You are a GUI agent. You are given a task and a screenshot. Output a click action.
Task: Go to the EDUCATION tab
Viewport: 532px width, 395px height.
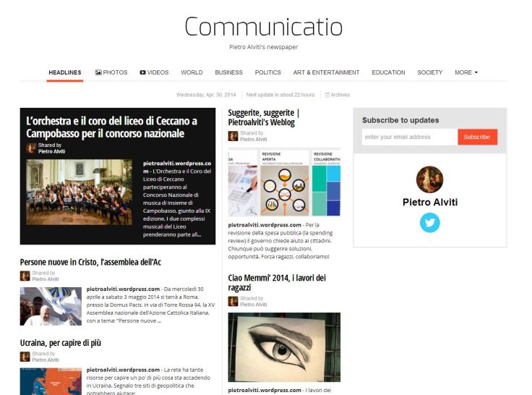coord(388,72)
